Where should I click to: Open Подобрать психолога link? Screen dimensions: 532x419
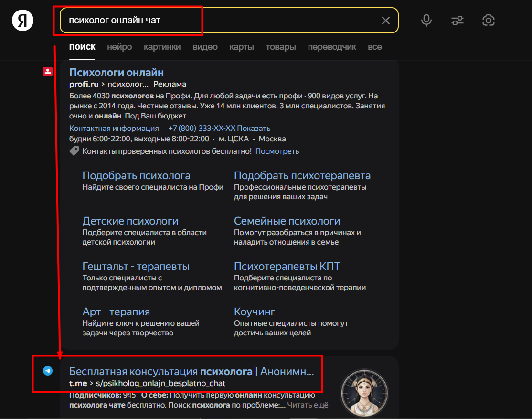coord(136,175)
